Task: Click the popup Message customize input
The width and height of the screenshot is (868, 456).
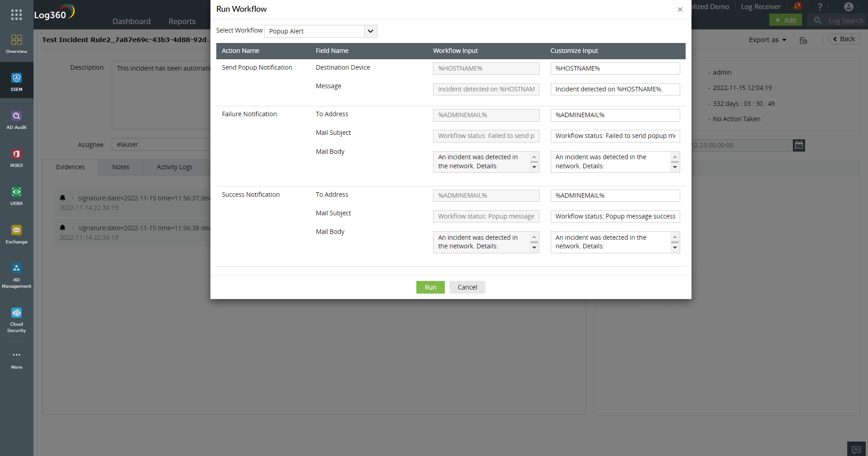Action: pos(615,89)
